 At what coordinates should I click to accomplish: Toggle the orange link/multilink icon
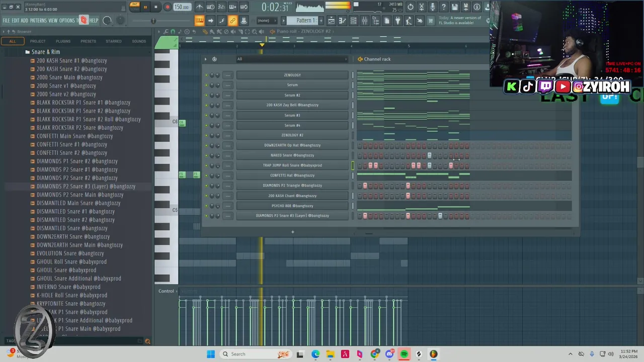coord(232,21)
